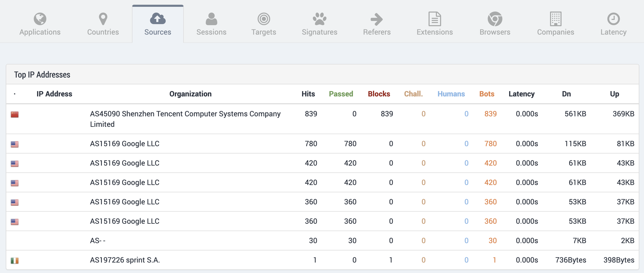Click the China flag in first row
This screenshot has width=644, height=273.
[x=15, y=114]
